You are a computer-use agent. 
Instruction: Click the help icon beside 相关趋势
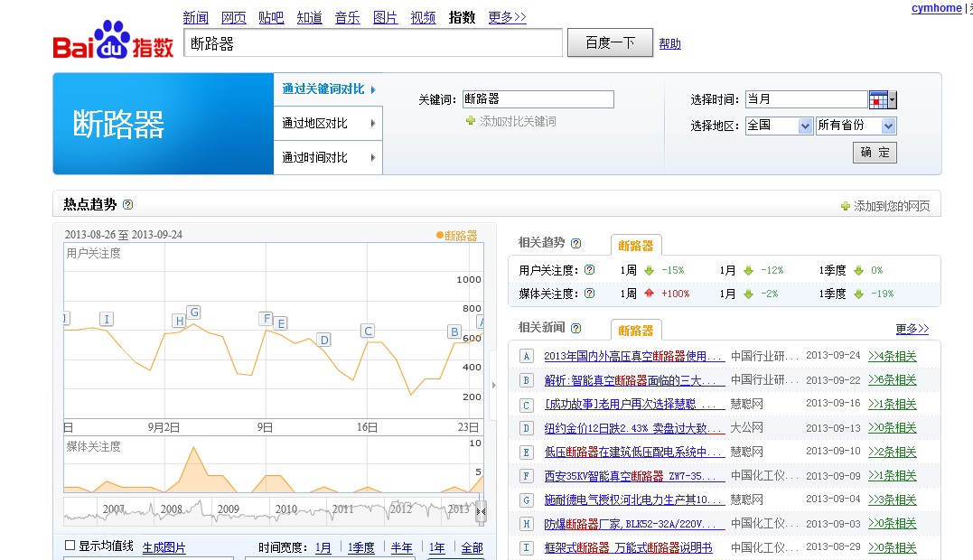point(575,243)
